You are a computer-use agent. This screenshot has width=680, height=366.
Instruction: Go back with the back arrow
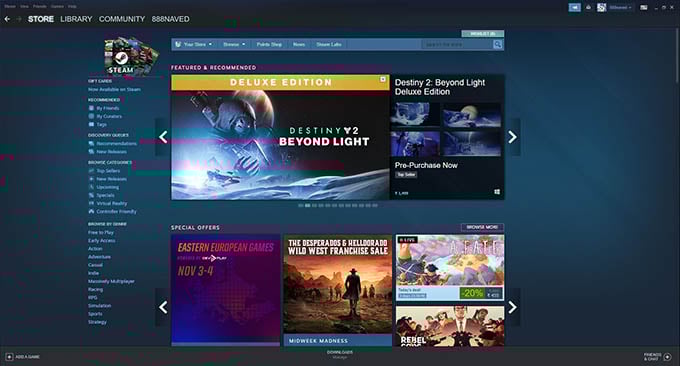click(x=7, y=19)
